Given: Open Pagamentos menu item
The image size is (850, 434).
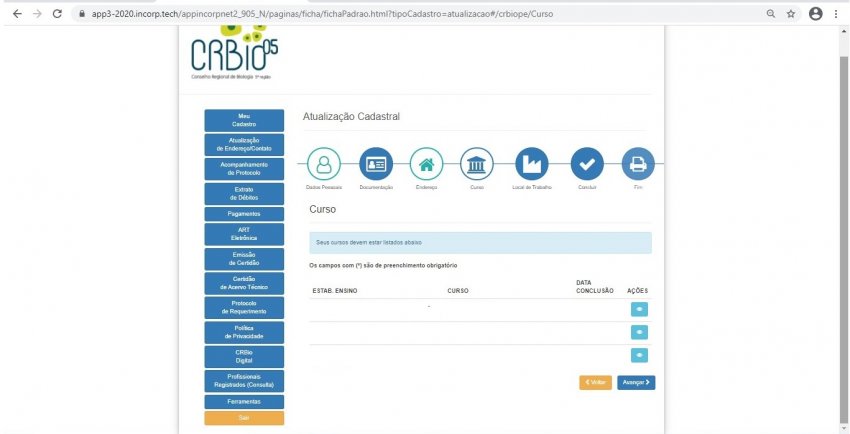Looking at the screenshot, I should (244, 214).
